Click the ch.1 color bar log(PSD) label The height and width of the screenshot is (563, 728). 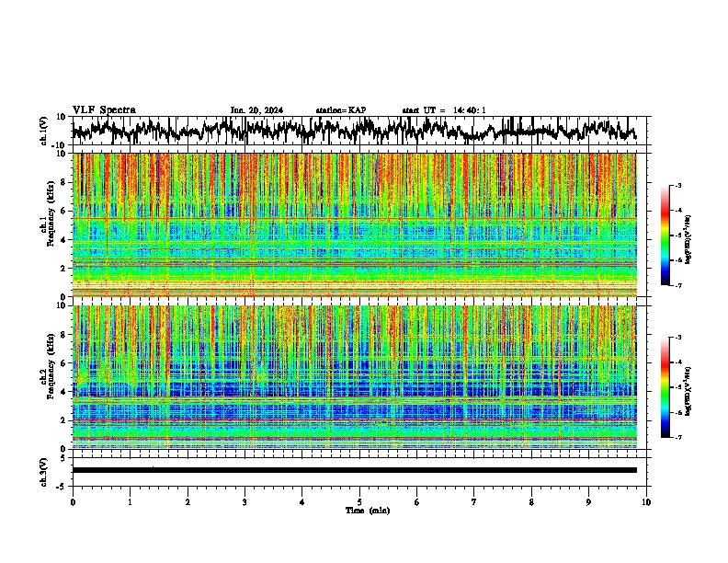[x=688, y=240]
